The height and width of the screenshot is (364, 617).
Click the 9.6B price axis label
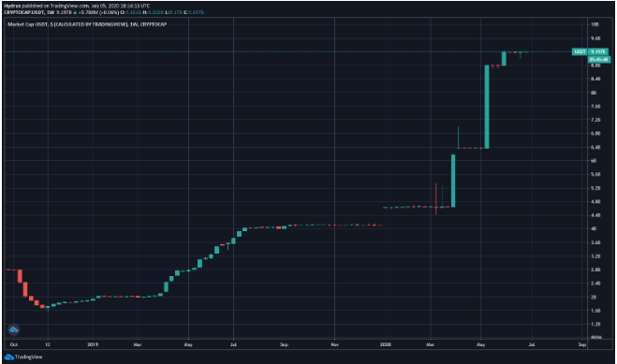[595, 38]
